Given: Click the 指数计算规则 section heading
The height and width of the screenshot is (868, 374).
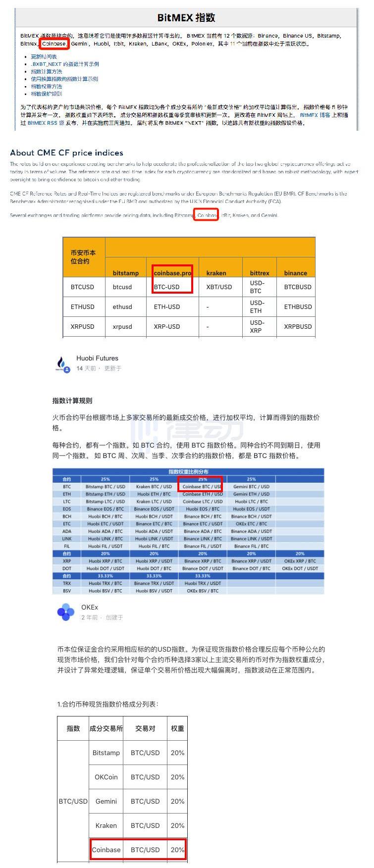Looking at the screenshot, I should click(x=72, y=401).
